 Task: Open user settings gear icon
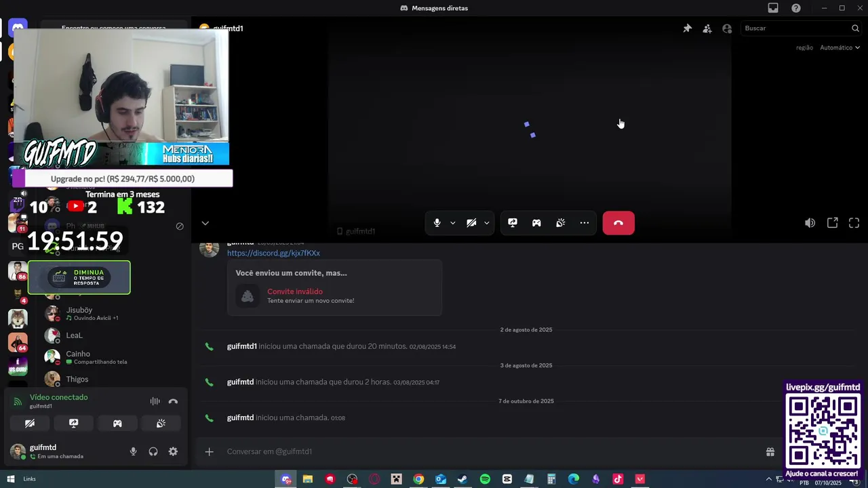click(173, 451)
